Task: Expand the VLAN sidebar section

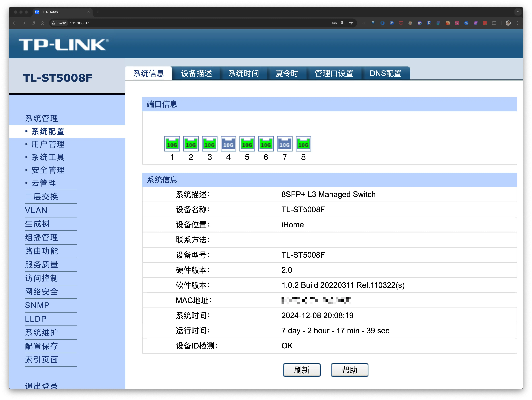Action: [x=36, y=210]
